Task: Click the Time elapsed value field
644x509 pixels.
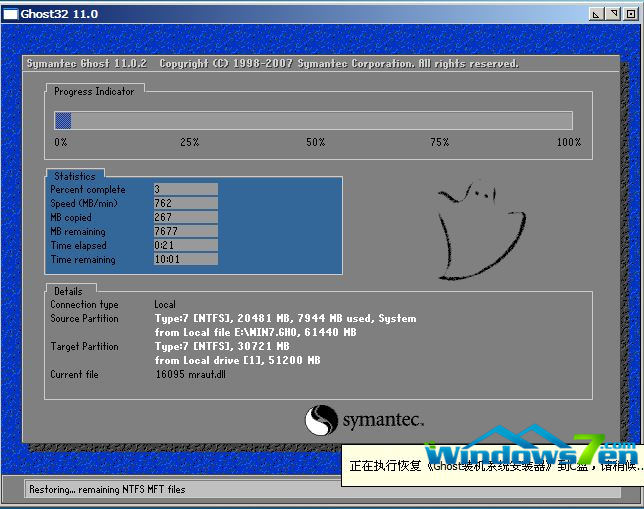Action: (x=185, y=245)
